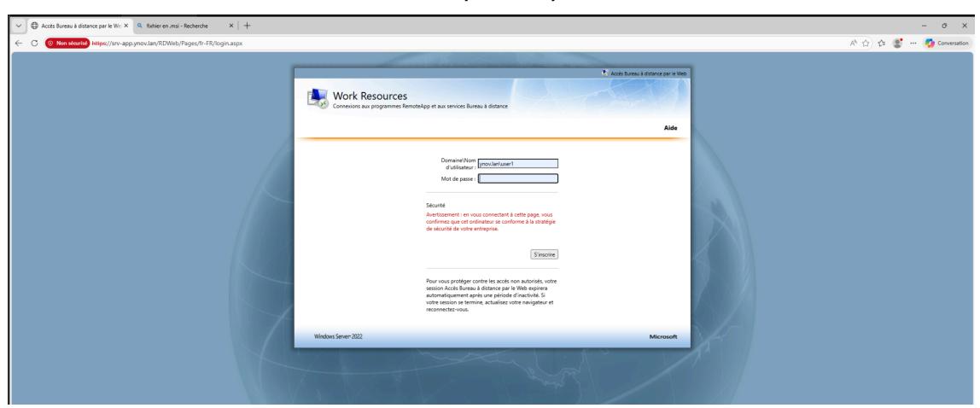The width and height of the screenshot is (980, 408).
Task: Minimize the browser window
Action: [925, 26]
